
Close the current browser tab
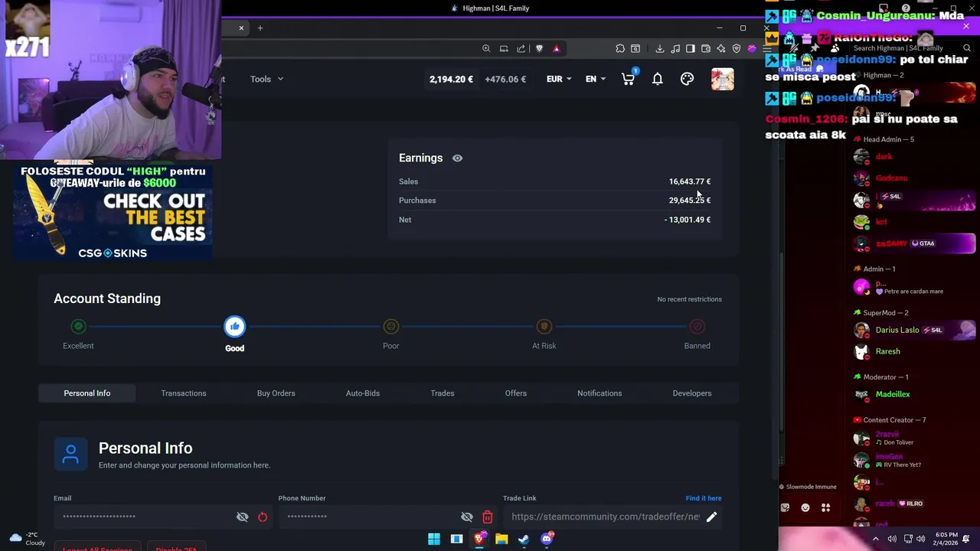click(241, 28)
